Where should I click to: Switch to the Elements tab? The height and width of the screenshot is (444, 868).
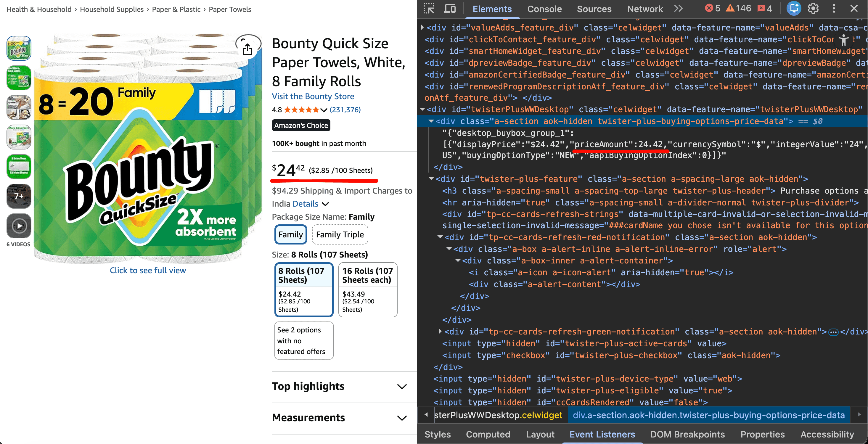point(492,9)
